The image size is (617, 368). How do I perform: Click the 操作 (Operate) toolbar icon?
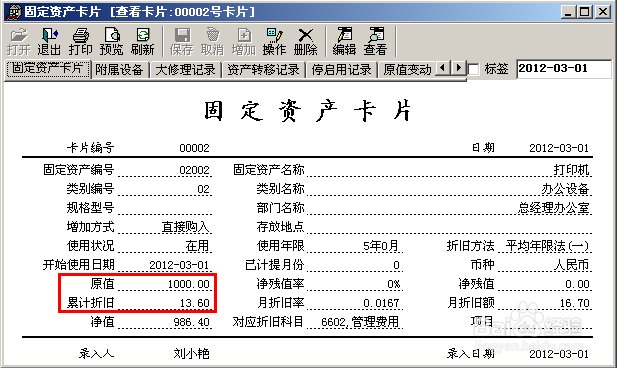[274, 42]
